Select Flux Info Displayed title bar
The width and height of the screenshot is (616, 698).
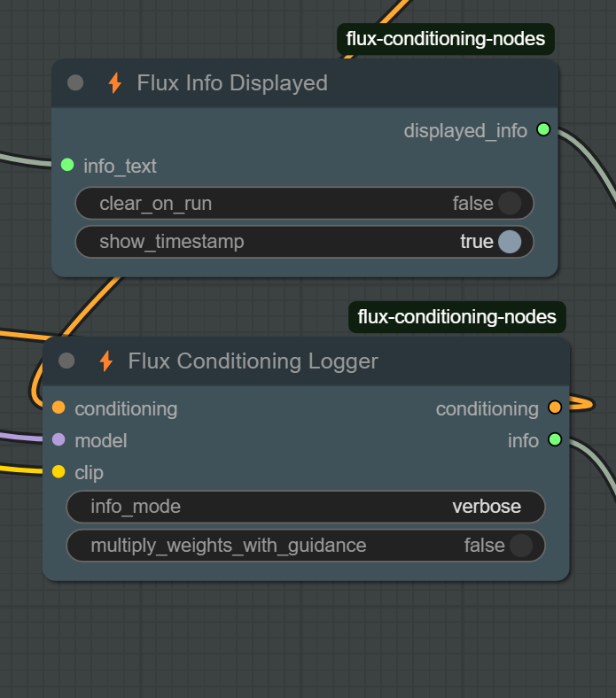(399, 83)
